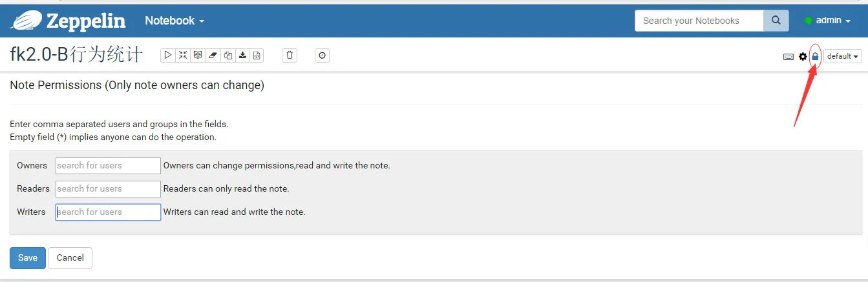Image resolution: width=868 pixels, height=282 pixels.
Task: Open the Notebook menu
Action: tap(174, 21)
